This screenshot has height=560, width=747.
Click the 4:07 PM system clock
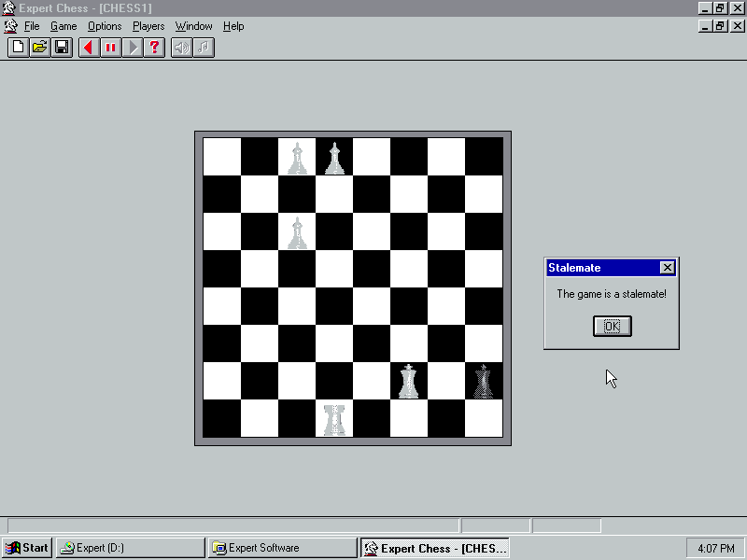point(715,549)
